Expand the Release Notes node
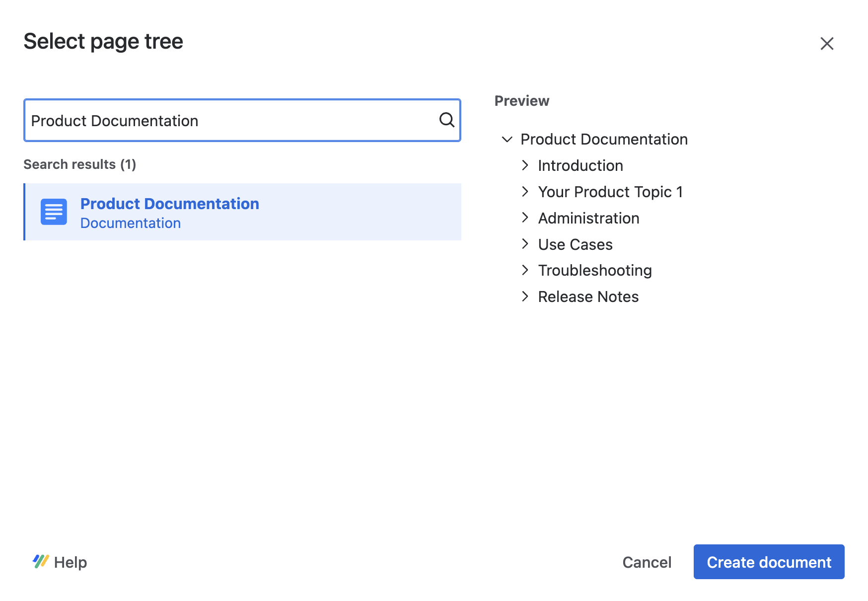Screen dimensions: 868x601 tap(526, 297)
